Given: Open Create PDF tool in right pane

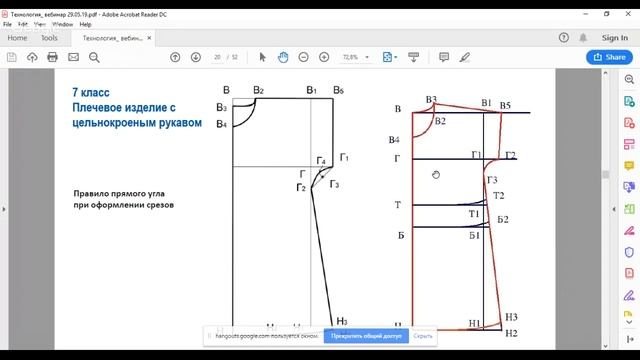Looking at the screenshot, I should (x=629, y=122).
